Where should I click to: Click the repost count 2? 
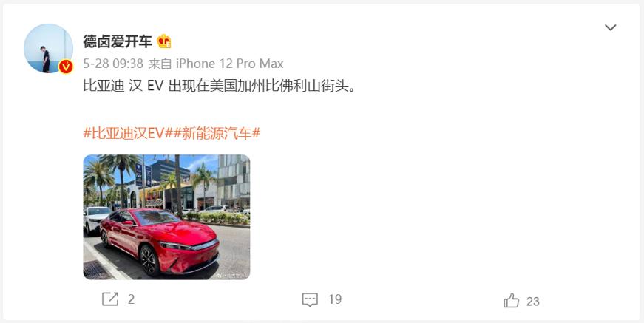(x=131, y=299)
